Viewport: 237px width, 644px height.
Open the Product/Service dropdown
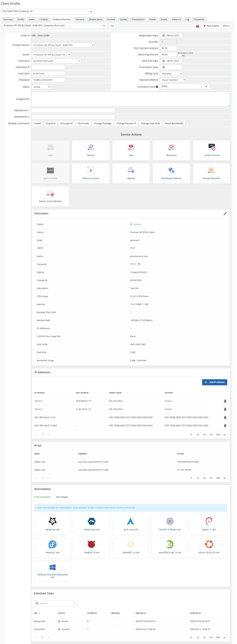(63, 45)
